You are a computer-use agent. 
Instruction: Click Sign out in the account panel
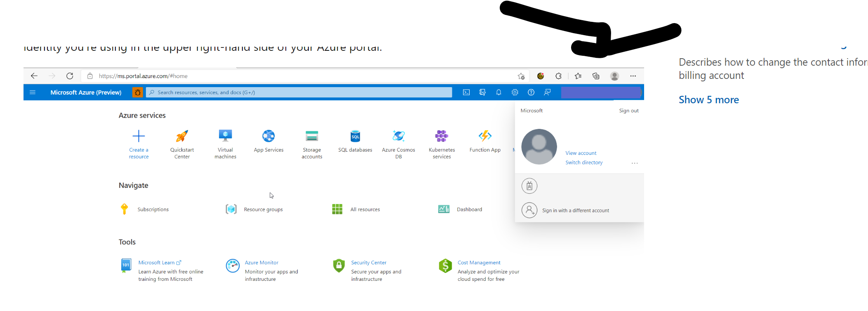tap(628, 111)
